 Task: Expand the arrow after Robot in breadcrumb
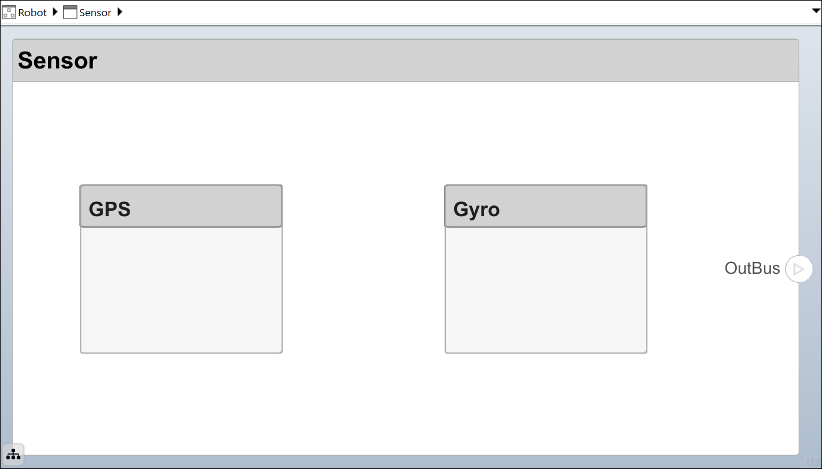coord(54,12)
